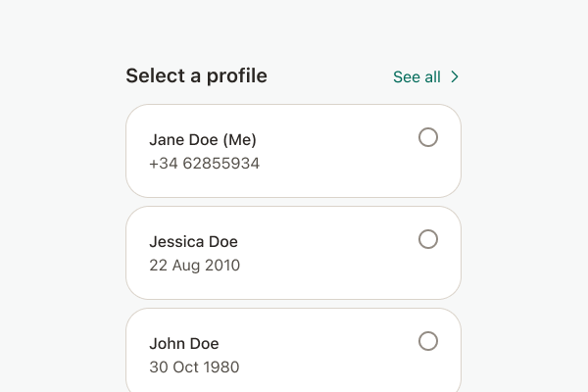Click the "(Me)" tag after Jane Doe

pos(240,140)
